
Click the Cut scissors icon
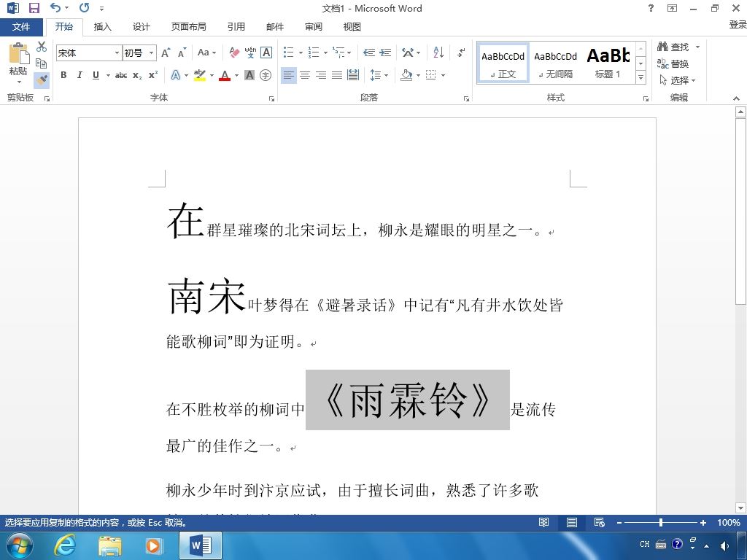42,46
